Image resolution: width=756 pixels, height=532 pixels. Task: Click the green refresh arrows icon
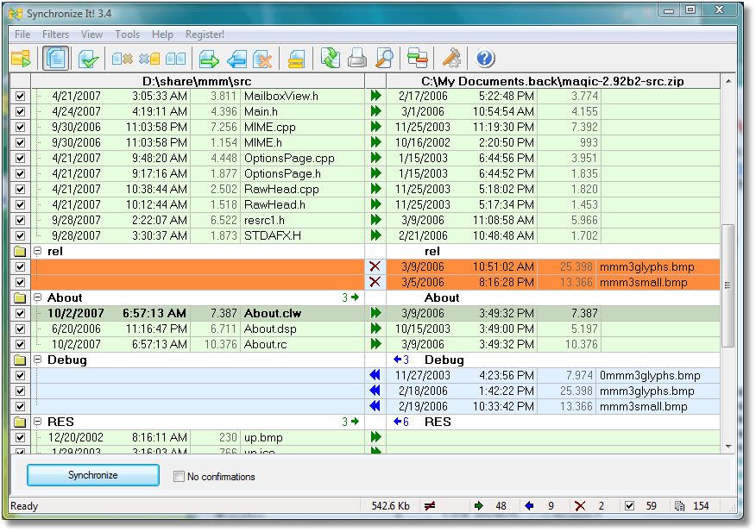[330, 59]
